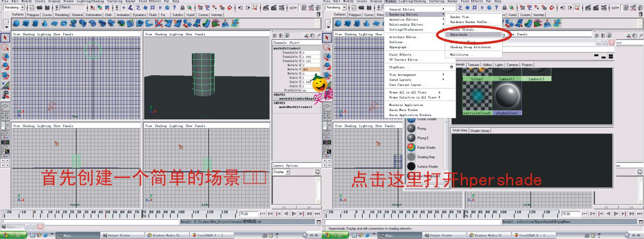The image size is (644, 239).
Task: Open Playblast option box in Window menu
Action: tap(451, 67)
